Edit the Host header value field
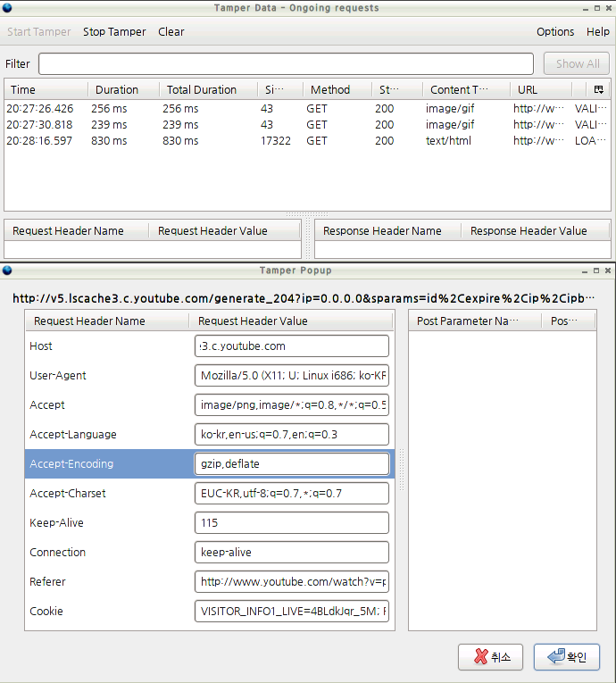This screenshot has width=616, height=683. (292, 346)
